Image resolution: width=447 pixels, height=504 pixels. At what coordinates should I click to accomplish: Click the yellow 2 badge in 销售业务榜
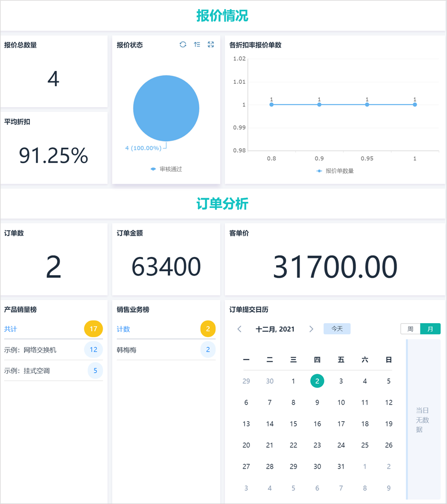point(207,328)
